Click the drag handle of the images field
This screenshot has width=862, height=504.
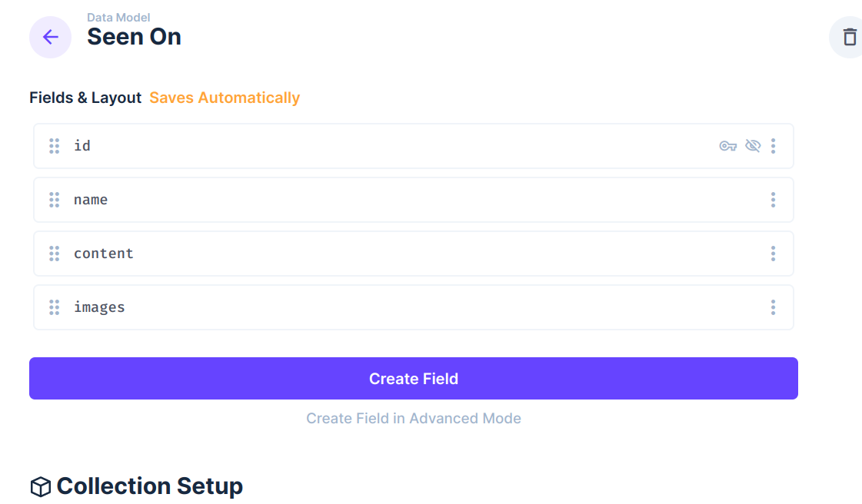coord(55,307)
